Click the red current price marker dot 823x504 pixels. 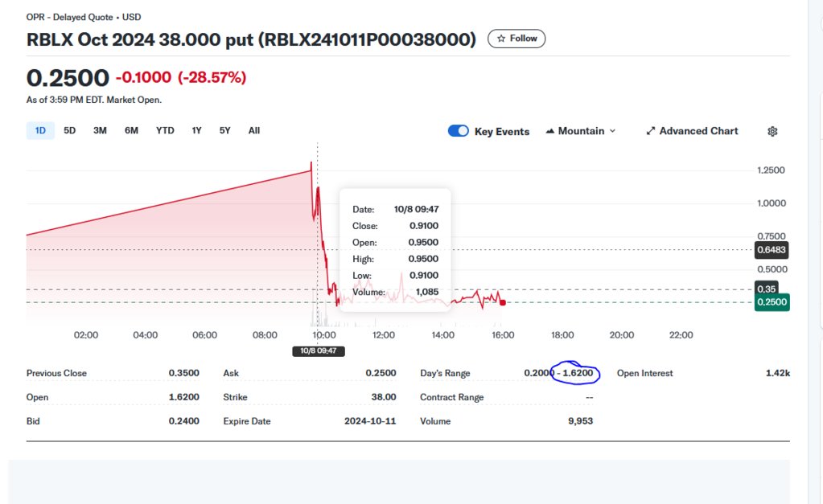[503, 302]
